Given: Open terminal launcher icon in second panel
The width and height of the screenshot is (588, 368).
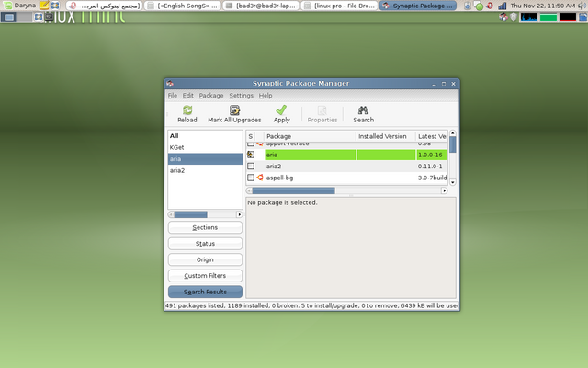Looking at the screenshot, I should [x=49, y=17].
